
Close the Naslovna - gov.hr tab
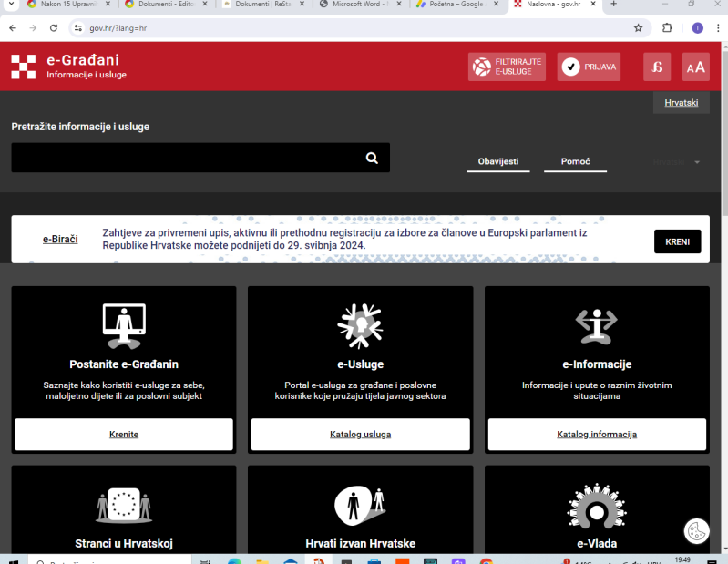[x=593, y=4]
